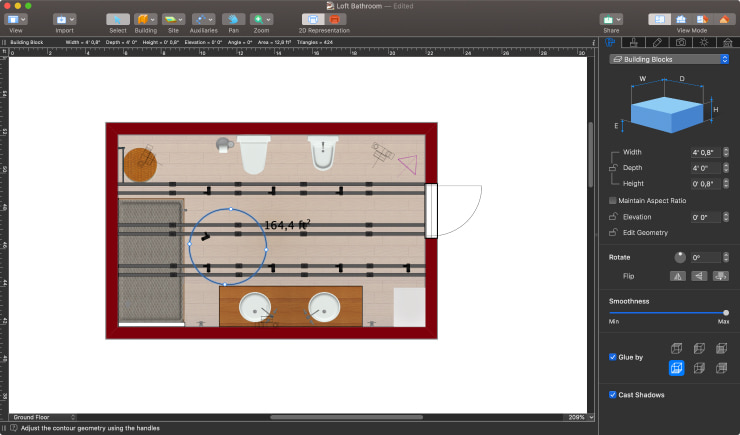Click the Rotate angle stepper arrows

[725, 257]
